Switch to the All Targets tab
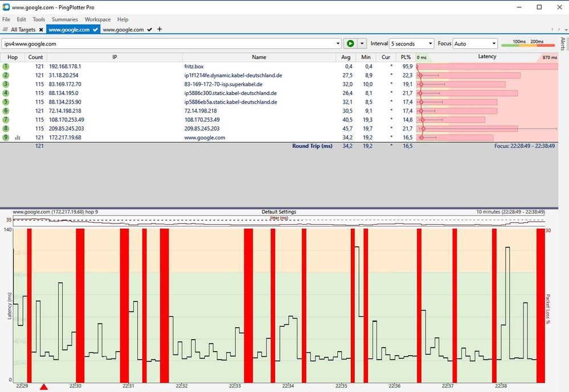The width and height of the screenshot is (569, 392). pyautogui.click(x=23, y=30)
